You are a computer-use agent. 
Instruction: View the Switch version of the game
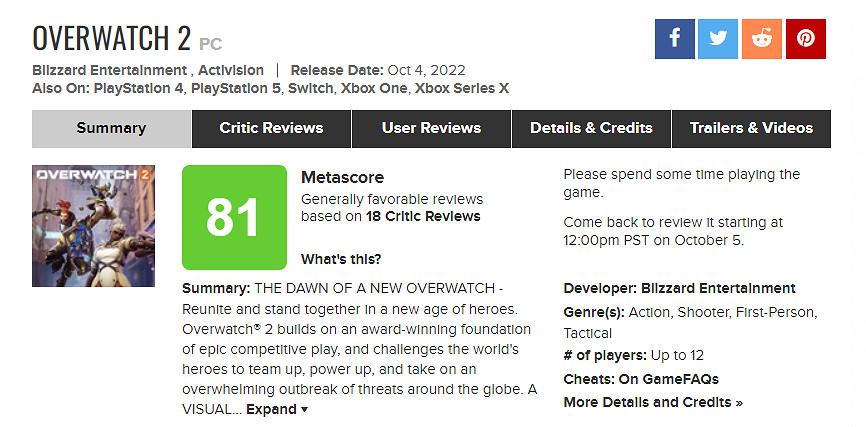(x=310, y=88)
